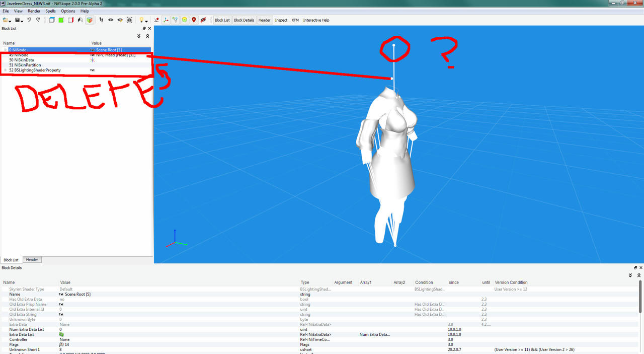Image resolution: width=644 pixels, height=354 pixels.
Task: Float the Block Details panel
Action: 635,268
